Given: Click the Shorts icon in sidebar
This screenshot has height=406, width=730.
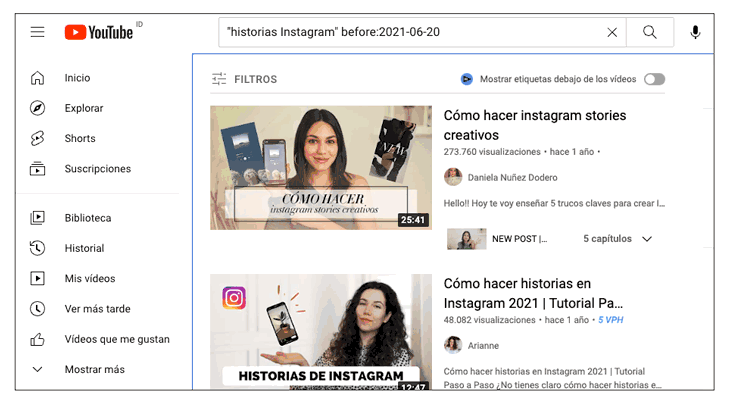Looking at the screenshot, I should tap(37, 138).
